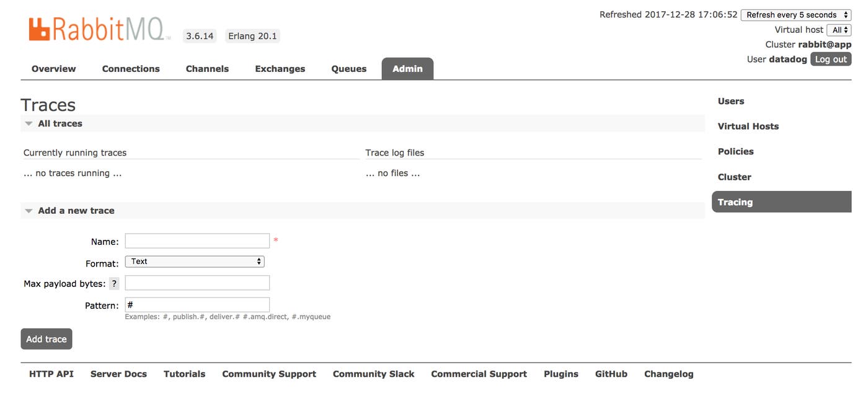The width and height of the screenshot is (868, 401).
Task: Collapse the All traces section
Action: [29, 123]
